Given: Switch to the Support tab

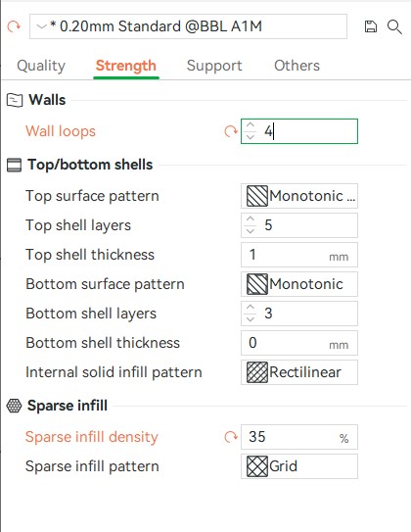Looking at the screenshot, I should [214, 66].
